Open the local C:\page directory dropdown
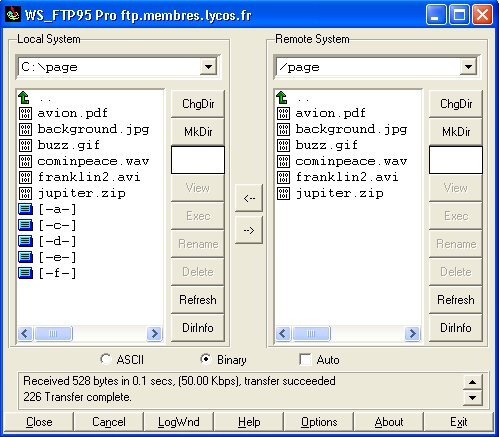499x437 pixels. (208, 67)
